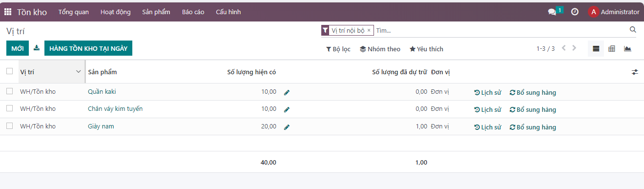Edit quantity pencil for Quần kaki
The width and height of the screenshot is (644, 189).
(x=287, y=92)
